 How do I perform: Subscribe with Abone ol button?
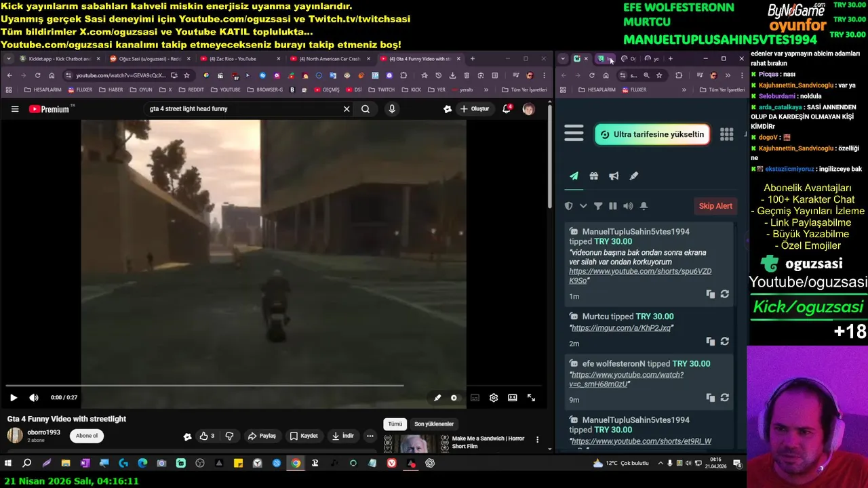(87, 436)
